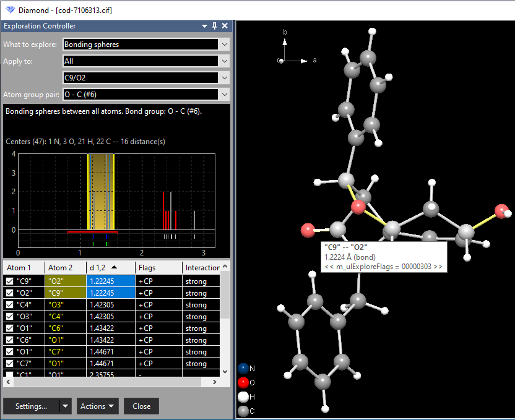
Task: Open the 'Apply to' dropdown showing All
Action: pyautogui.click(x=223, y=61)
